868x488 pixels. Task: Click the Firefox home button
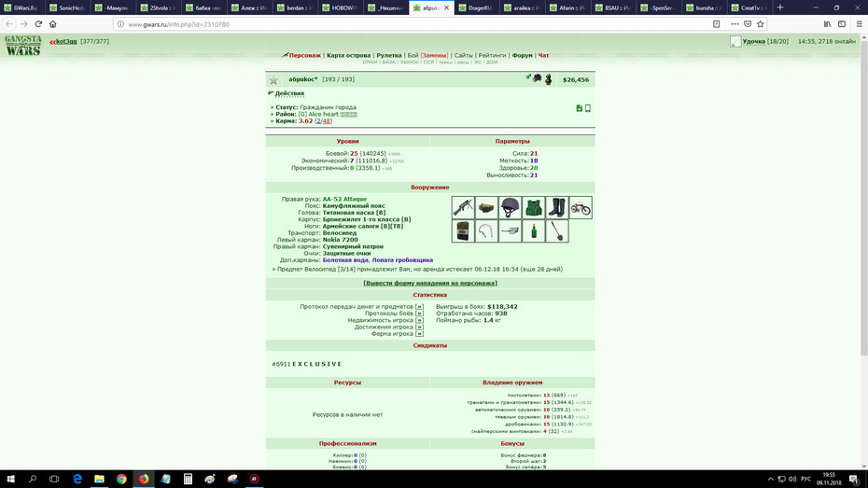[x=53, y=23]
